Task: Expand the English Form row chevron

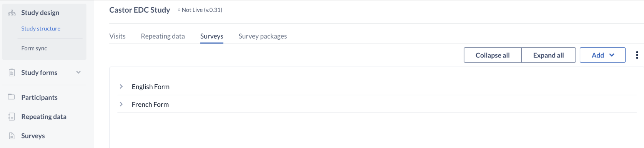Action: pyautogui.click(x=121, y=86)
